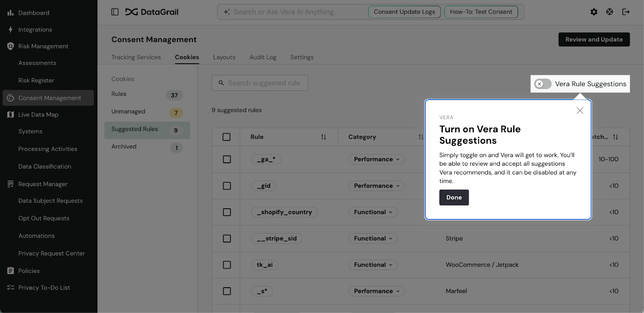Screen dimensions: 644x313
Task: Click the Policies clipboard icon
Action: [10, 271]
